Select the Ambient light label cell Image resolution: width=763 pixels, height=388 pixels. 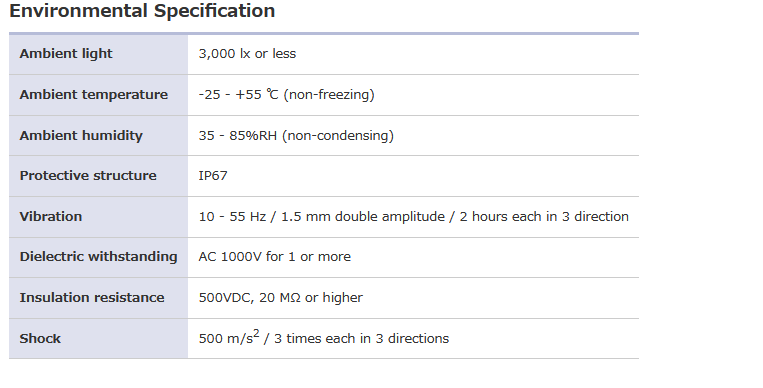click(x=98, y=54)
